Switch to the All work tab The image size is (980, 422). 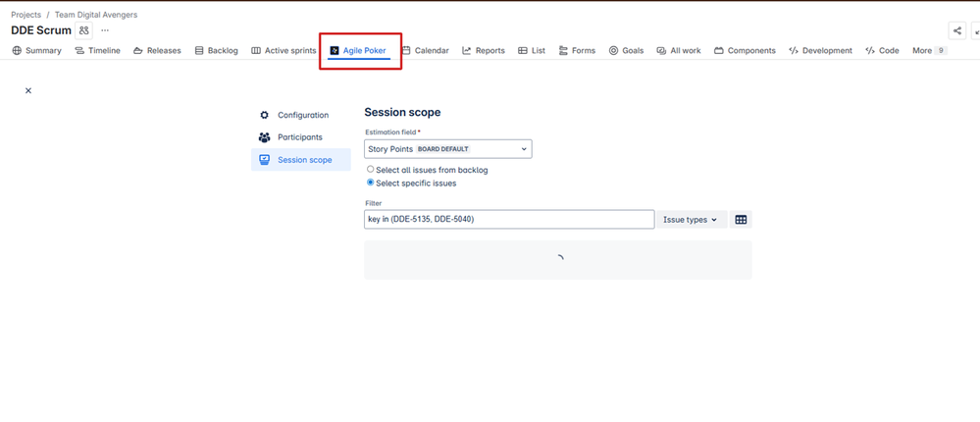pyautogui.click(x=679, y=51)
